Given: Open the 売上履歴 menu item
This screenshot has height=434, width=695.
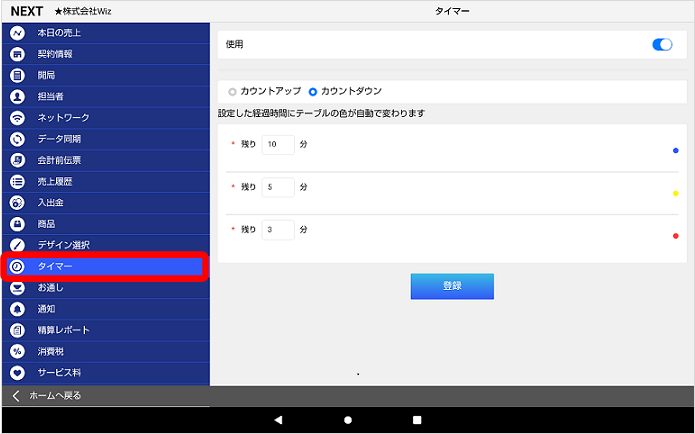Looking at the screenshot, I should coord(55,181).
